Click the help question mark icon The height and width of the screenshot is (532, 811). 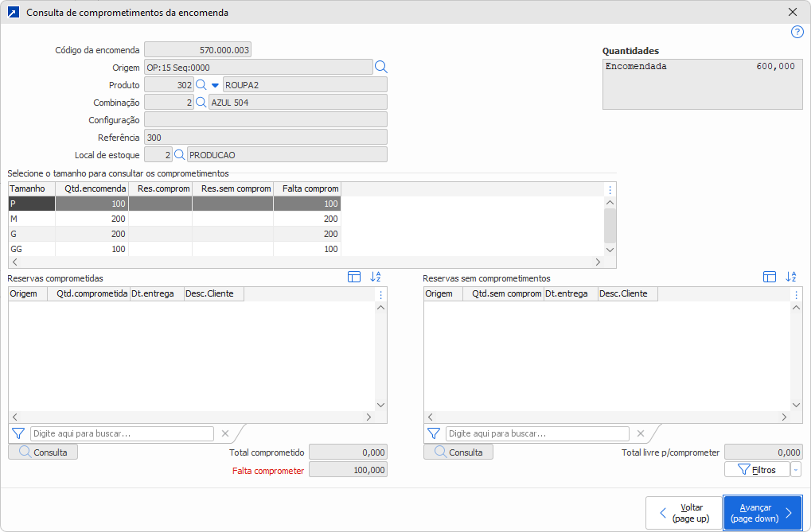[x=797, y=32]
